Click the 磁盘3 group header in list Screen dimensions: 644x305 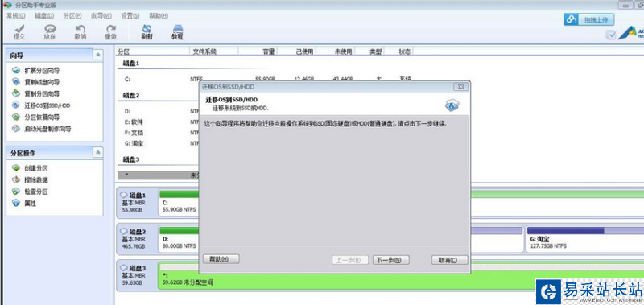coord(131,159)
